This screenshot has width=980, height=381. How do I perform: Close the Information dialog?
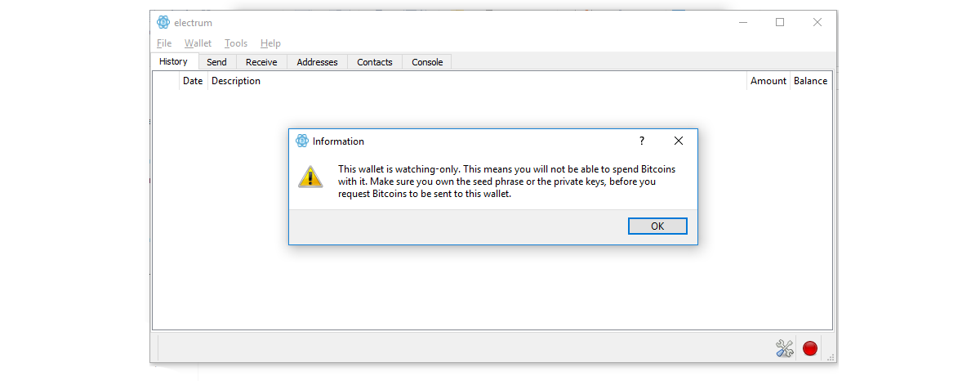point(678,141)
